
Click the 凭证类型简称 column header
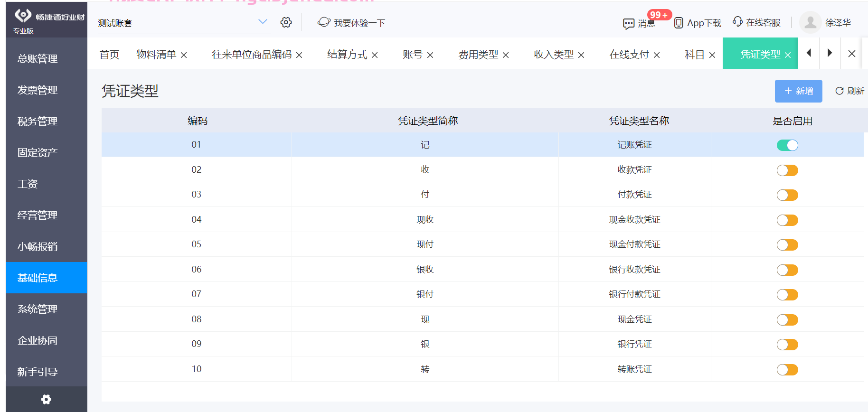click(427, 121)
